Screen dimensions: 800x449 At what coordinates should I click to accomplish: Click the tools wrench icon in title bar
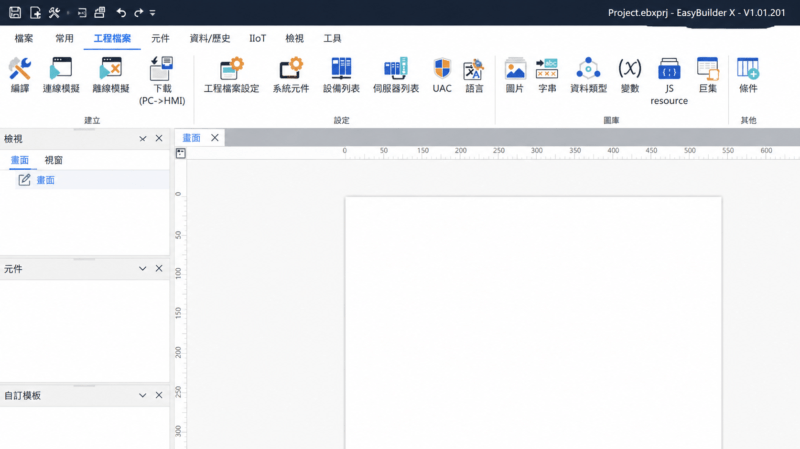(x=54, y=12)
